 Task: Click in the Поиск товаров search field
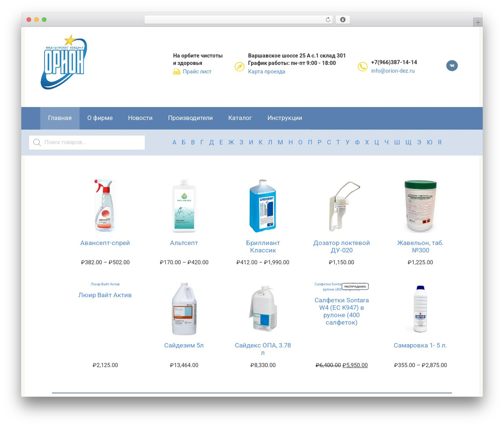coord(87,142)
